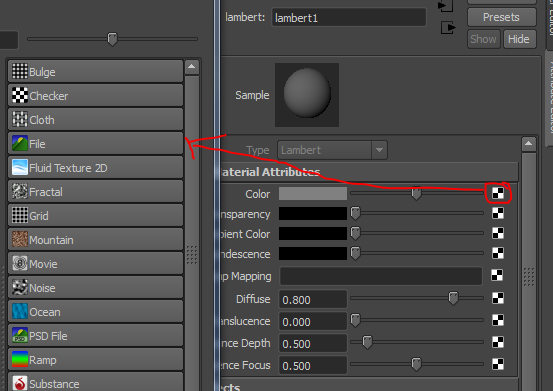Select the PSD File texture

[x=96, y=336]
